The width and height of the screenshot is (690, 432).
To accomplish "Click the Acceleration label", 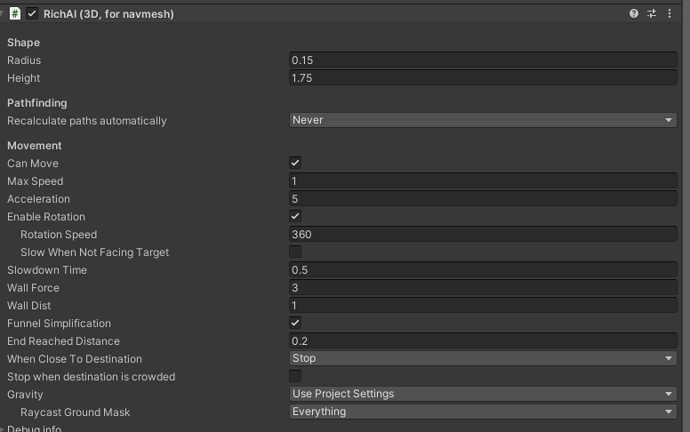I will pos(38,199).
